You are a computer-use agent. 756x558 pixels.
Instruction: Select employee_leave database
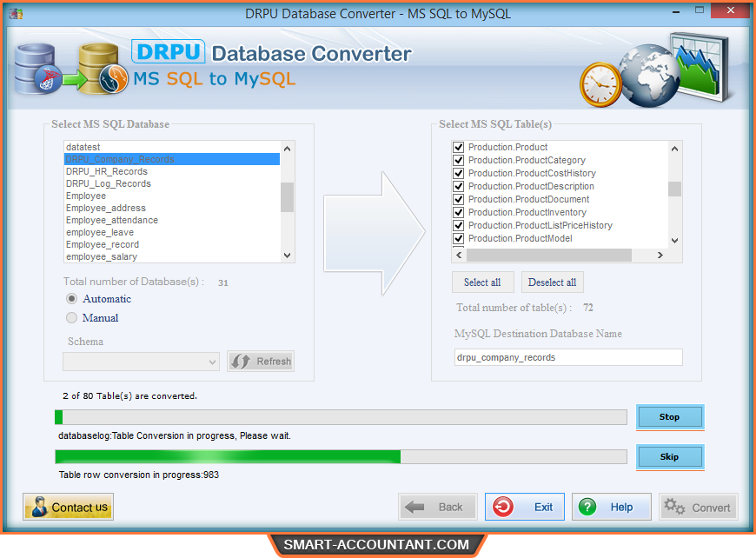(x=172, y=232)
